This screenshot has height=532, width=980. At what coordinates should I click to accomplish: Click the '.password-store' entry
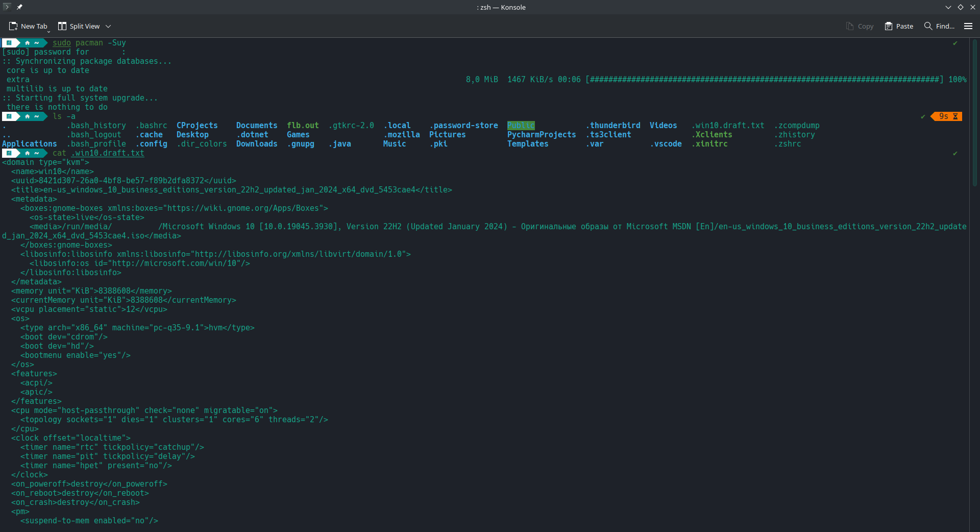[x=463, y=126]
